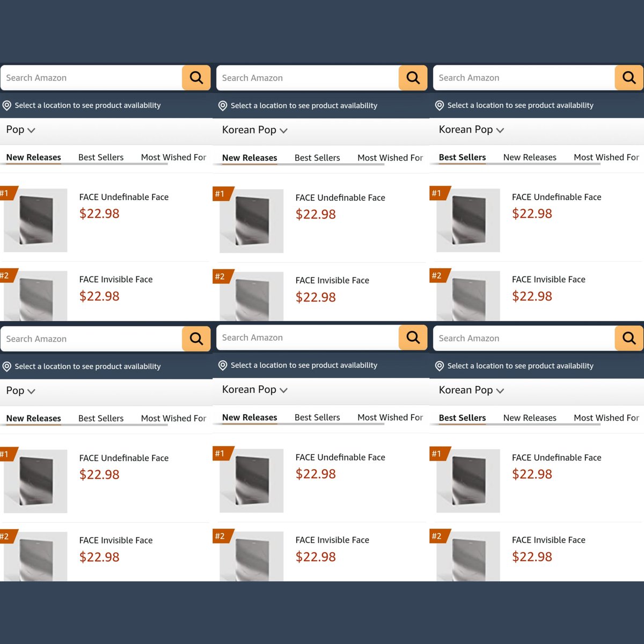Select New Releases tab in upper Pop panel
The image size is (644, 644).
[33, 157]
